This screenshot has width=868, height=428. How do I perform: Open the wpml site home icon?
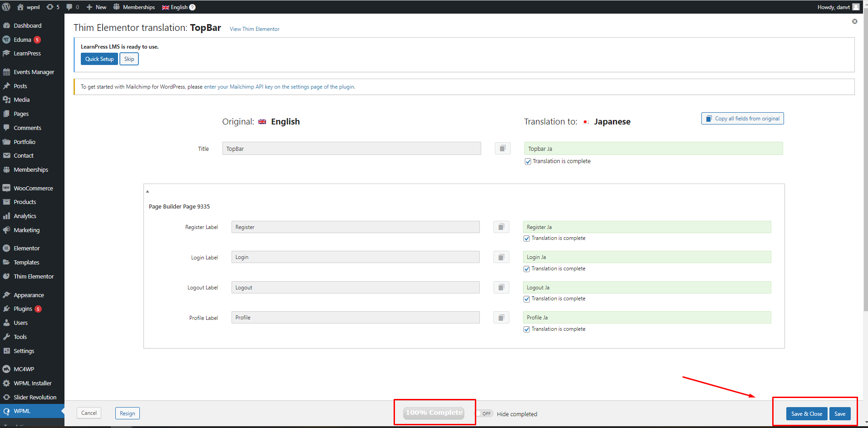[x=20, y=7]
